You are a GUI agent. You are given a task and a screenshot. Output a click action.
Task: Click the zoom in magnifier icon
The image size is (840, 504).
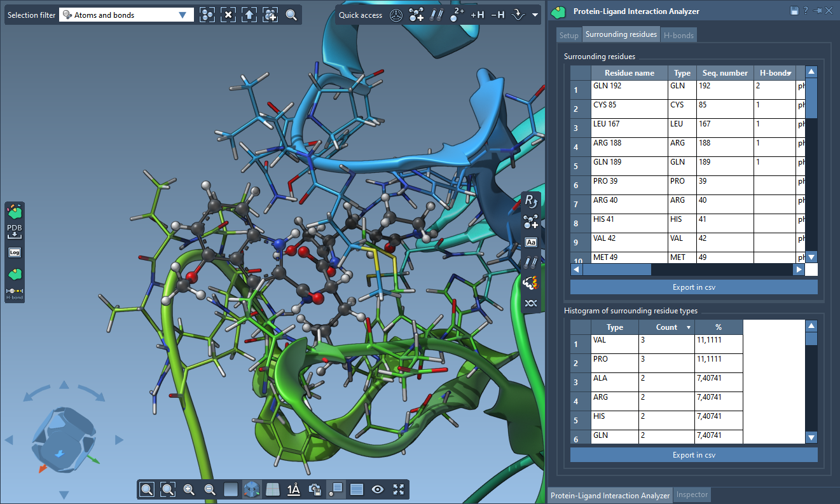[189, 489]
